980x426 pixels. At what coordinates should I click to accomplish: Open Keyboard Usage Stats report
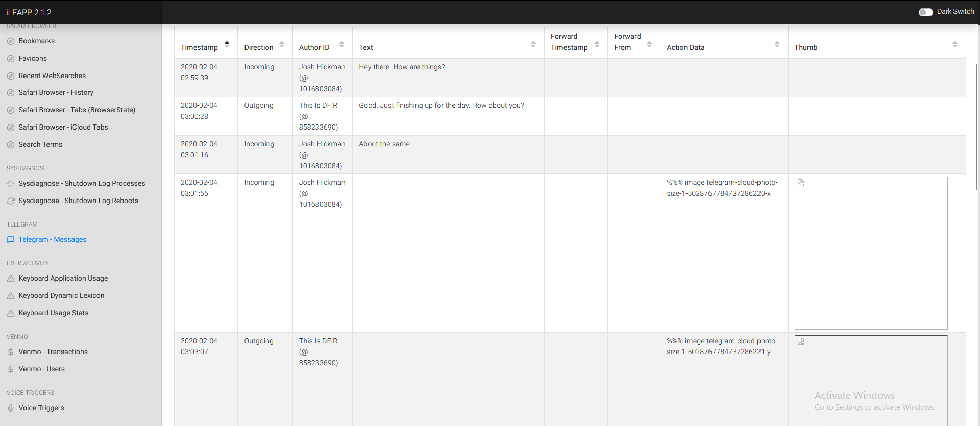click(x=54, y=313)
